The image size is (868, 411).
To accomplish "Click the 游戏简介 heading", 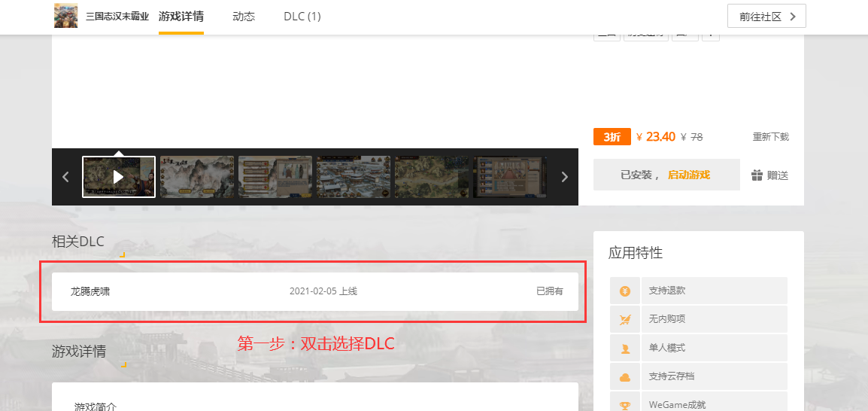I will point(96,406).
